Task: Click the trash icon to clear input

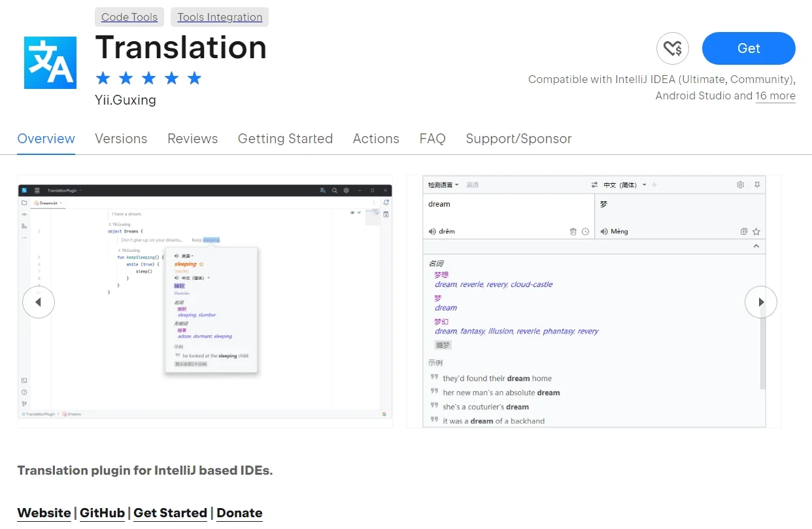Action: tap(573, 231)
